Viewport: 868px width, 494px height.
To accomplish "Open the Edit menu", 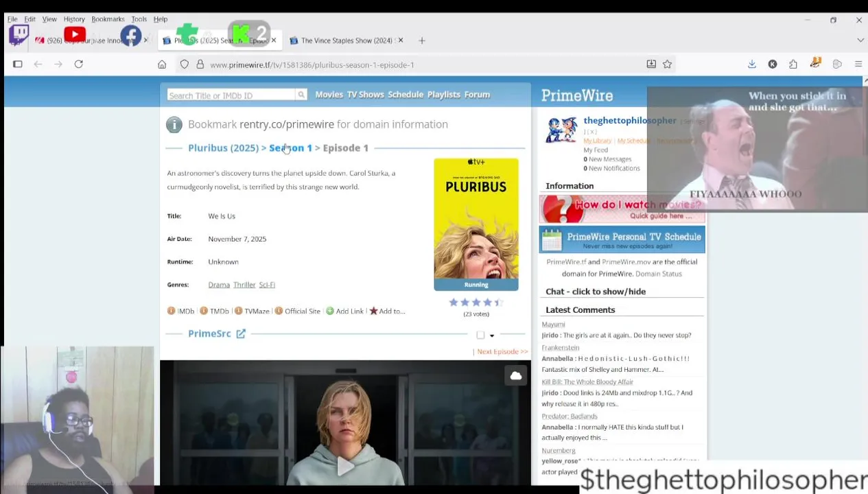I will (30, 19).
